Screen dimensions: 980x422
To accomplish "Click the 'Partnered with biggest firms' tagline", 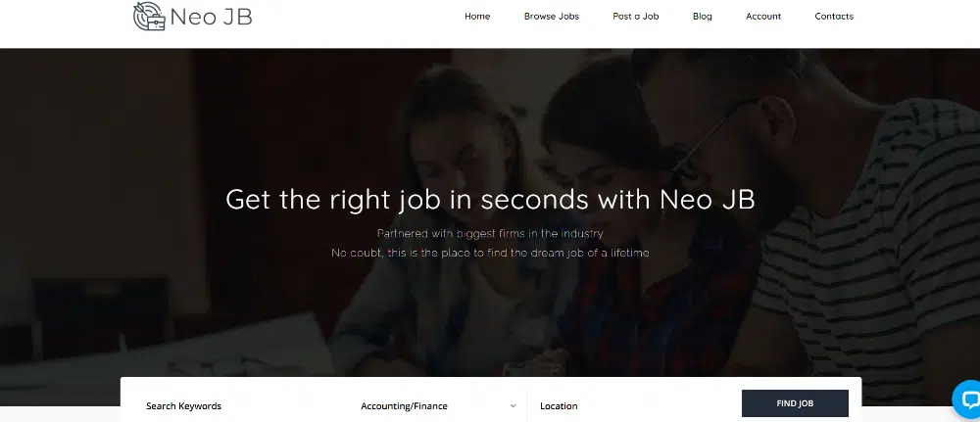I will point(490,233).
